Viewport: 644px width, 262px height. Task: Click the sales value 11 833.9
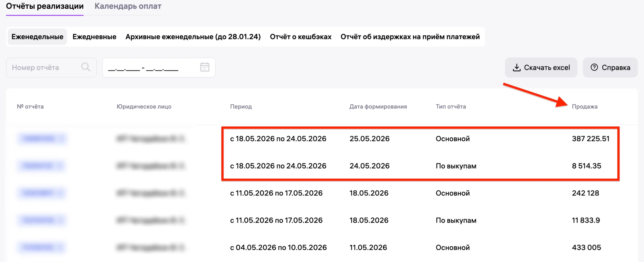click(586, 220)
